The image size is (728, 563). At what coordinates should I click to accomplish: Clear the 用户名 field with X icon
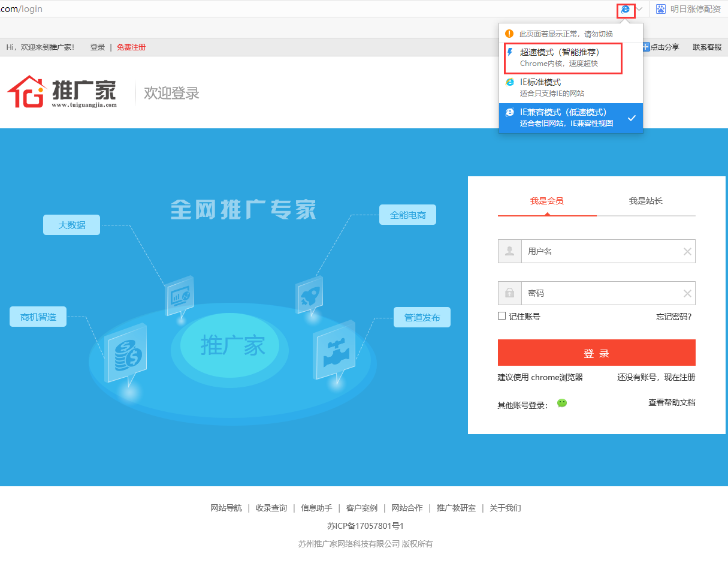pos(688,252)
